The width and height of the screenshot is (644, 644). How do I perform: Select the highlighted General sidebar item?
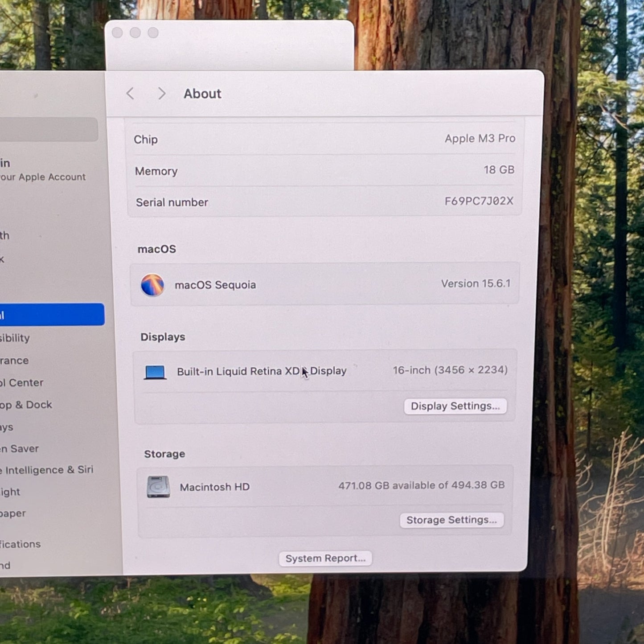click(x=51, y=315)
